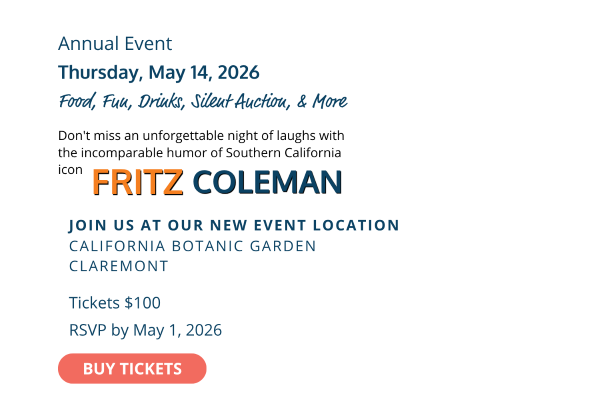This screenshot has height=400, width=600.
Task: Click the CALIFORNIA BOTANIC GARDEN venue text
Action: [192, 246]
